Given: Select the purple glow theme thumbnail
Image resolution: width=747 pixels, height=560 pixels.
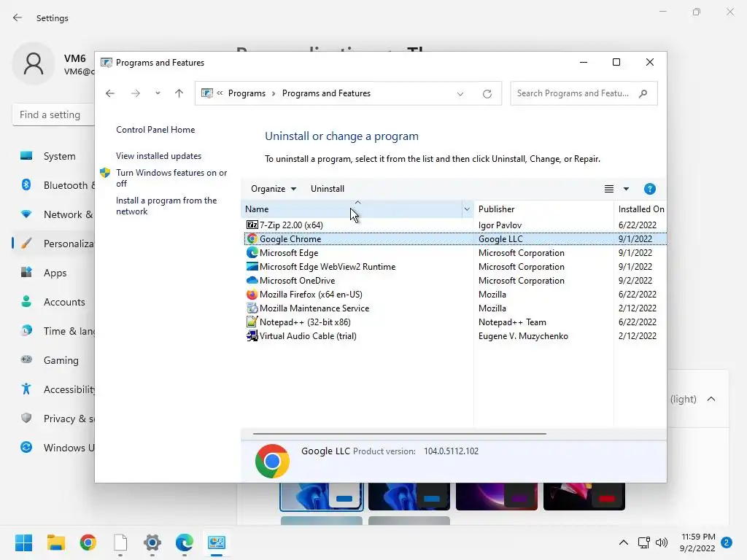Looking at the screenshot, I should 496,496.
